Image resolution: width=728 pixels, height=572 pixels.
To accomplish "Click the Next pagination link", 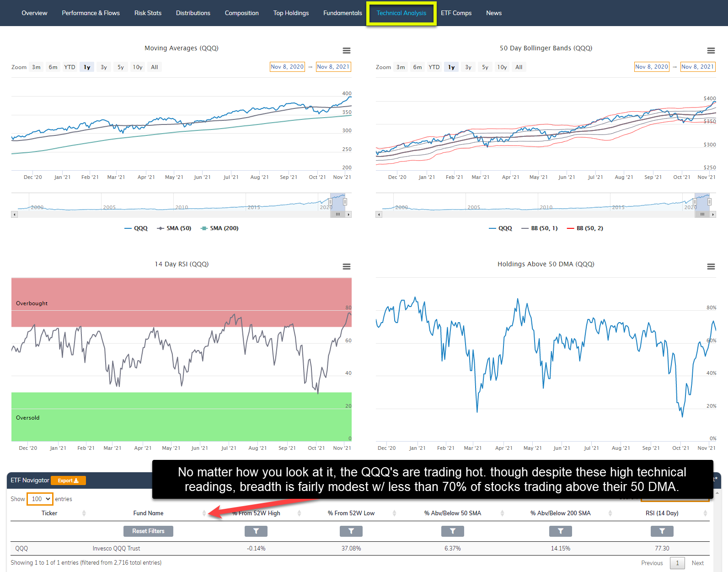I will coord(698,563).
